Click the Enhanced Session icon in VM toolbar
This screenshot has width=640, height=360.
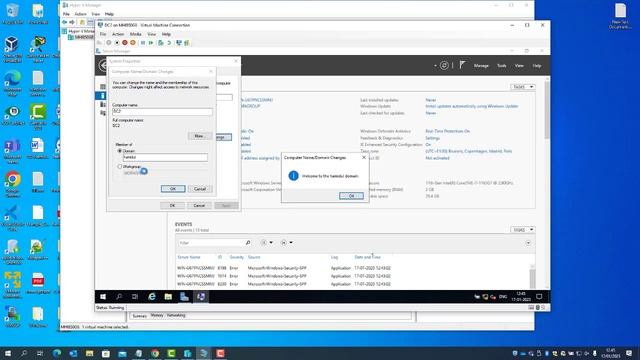178,42
